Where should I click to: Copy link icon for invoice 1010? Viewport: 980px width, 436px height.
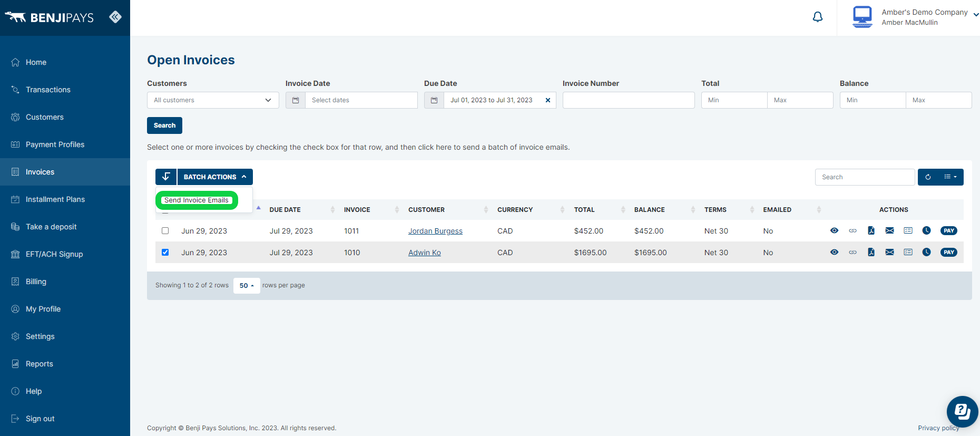coord(852,252)
